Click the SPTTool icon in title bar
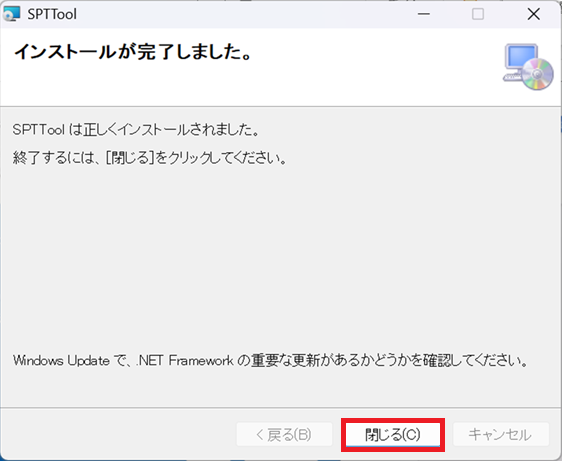562x461 pixels. (11, 14)
